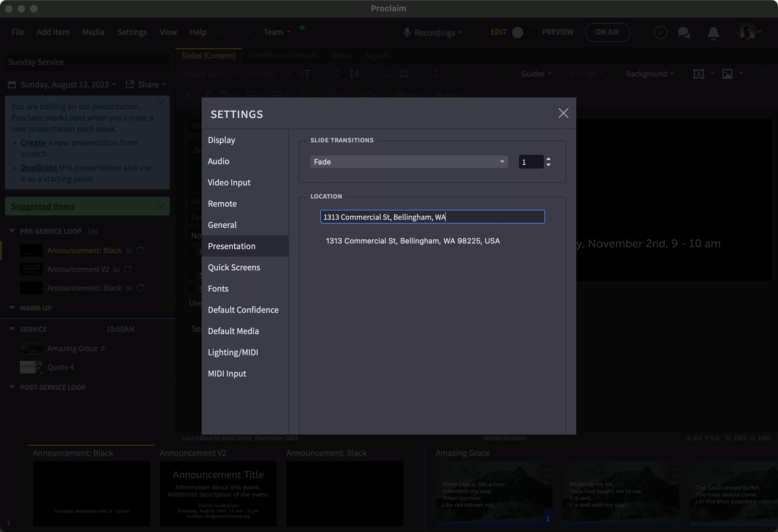
Task: Open the presentation date dropdown
Action: coord(62,84)
